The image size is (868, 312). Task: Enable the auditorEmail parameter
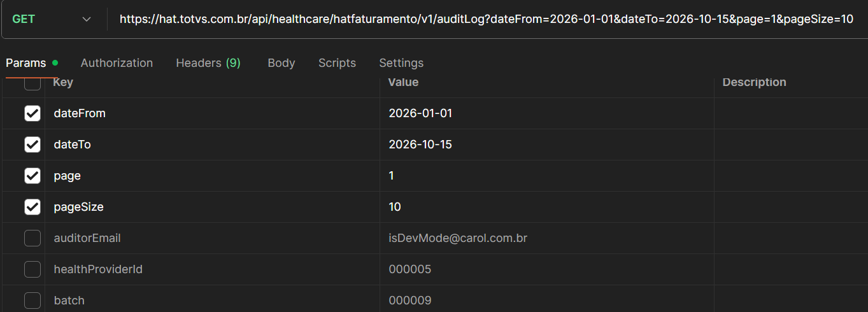pos(32,238)
